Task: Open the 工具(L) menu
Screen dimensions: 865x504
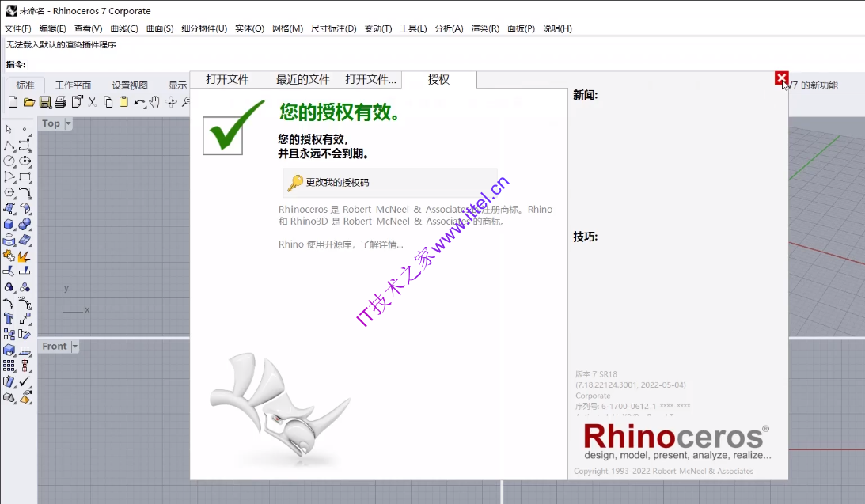Action: pyautogui.click(x=413, y=28)
